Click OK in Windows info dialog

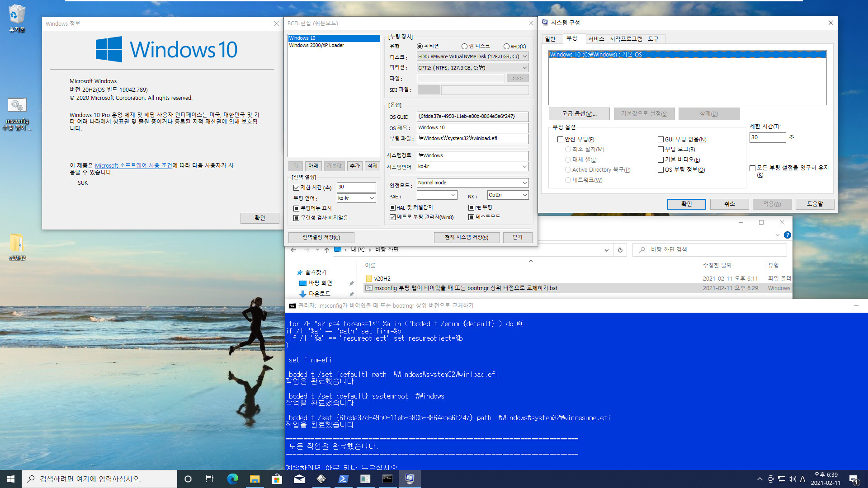259,218
